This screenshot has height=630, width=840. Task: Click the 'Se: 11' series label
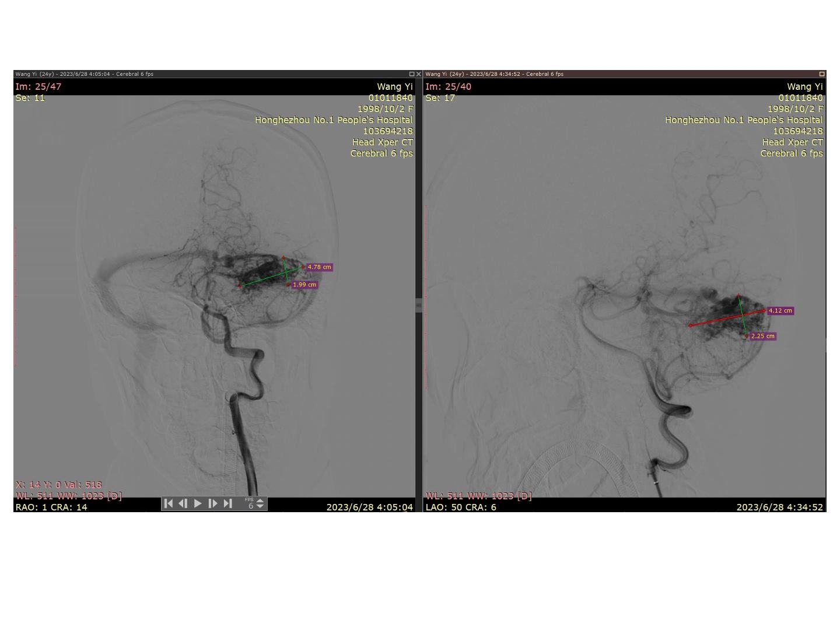pyautogui.click(x=30, y=97)
